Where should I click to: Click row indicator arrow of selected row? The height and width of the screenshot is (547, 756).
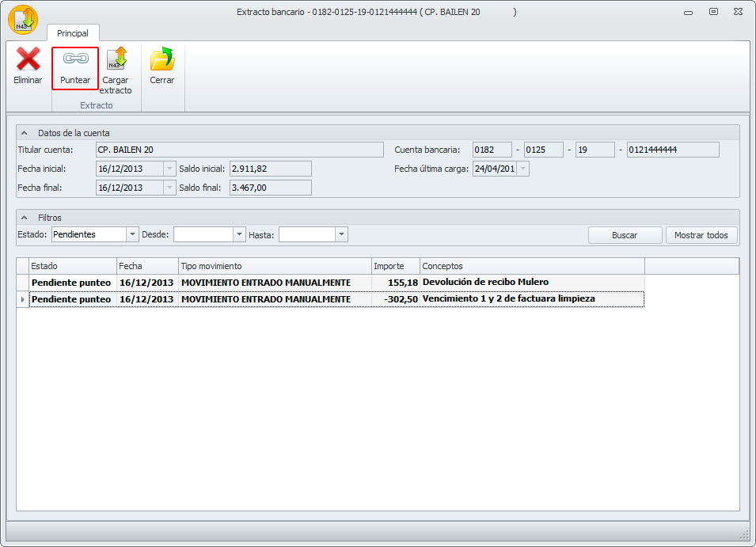click(x=23, y=299)
